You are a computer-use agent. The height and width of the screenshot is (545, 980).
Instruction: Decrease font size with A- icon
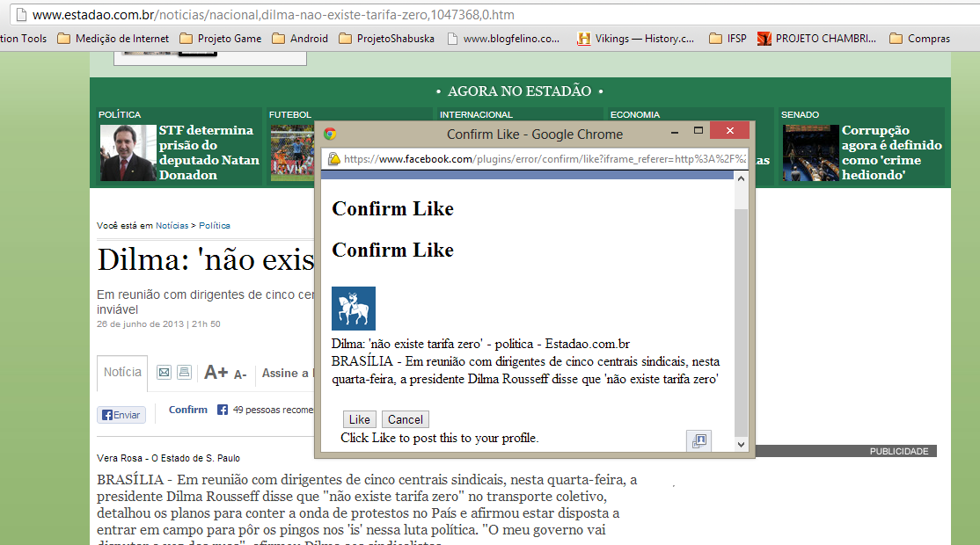coord(239,374)
